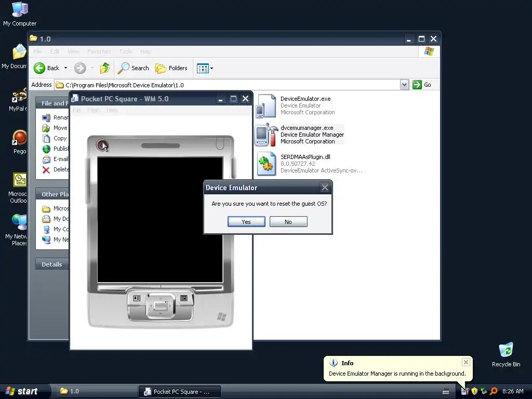Open the View menu in the Explorer window

73,51
